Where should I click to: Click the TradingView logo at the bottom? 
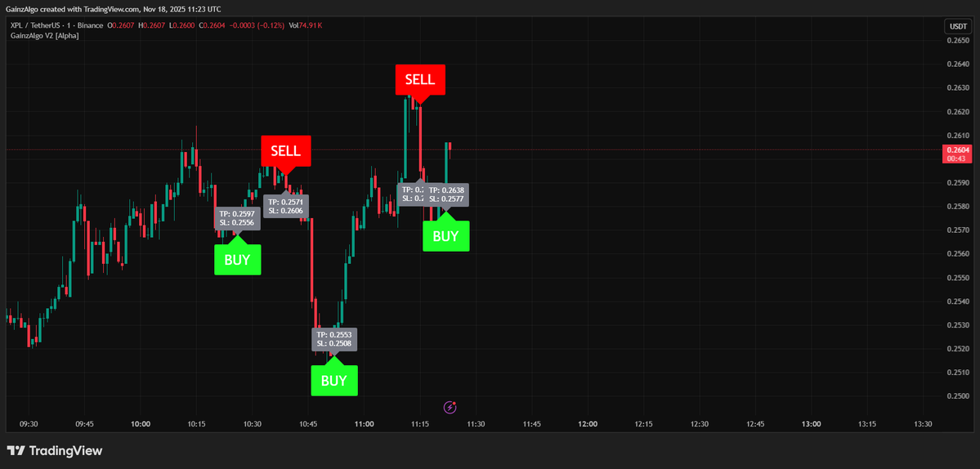pos(55,451)
